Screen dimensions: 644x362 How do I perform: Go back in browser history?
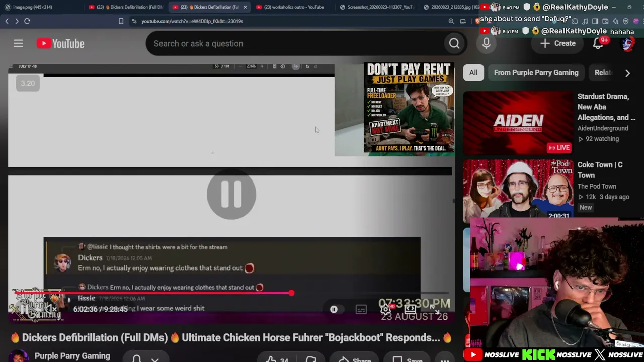point(7,21)
